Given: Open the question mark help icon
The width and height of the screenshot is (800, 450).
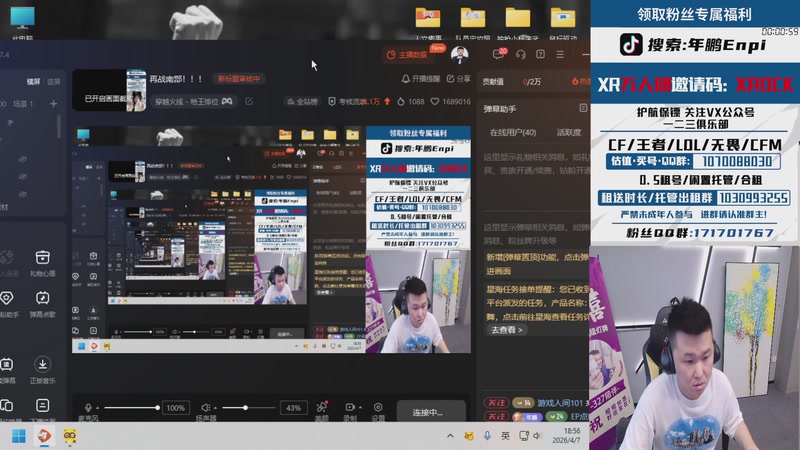Looking at the screenshot, I should pos(540,54).
